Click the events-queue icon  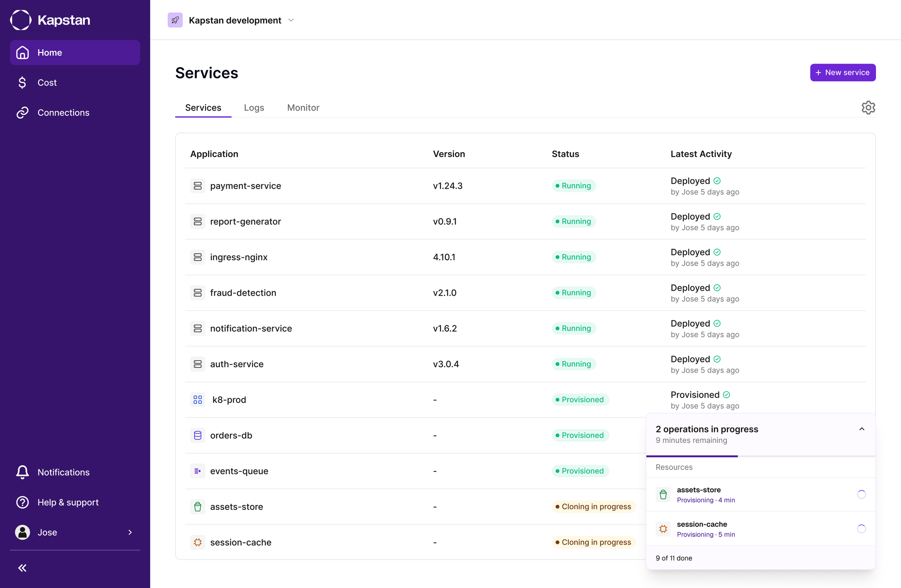tap(198, 471)
